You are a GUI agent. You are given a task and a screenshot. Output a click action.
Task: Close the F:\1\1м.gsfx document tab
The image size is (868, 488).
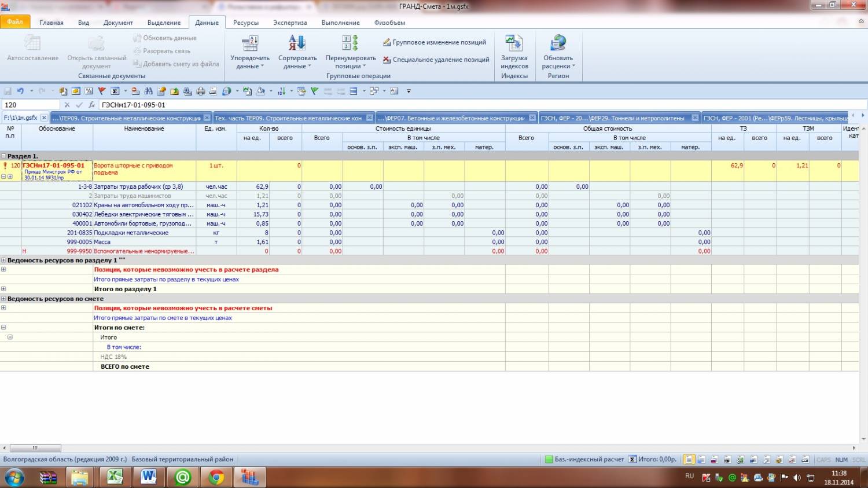(x=44, y=118)
